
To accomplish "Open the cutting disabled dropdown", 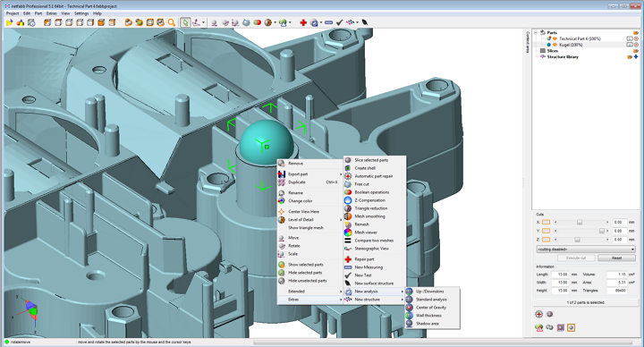I will coord(586,250).
